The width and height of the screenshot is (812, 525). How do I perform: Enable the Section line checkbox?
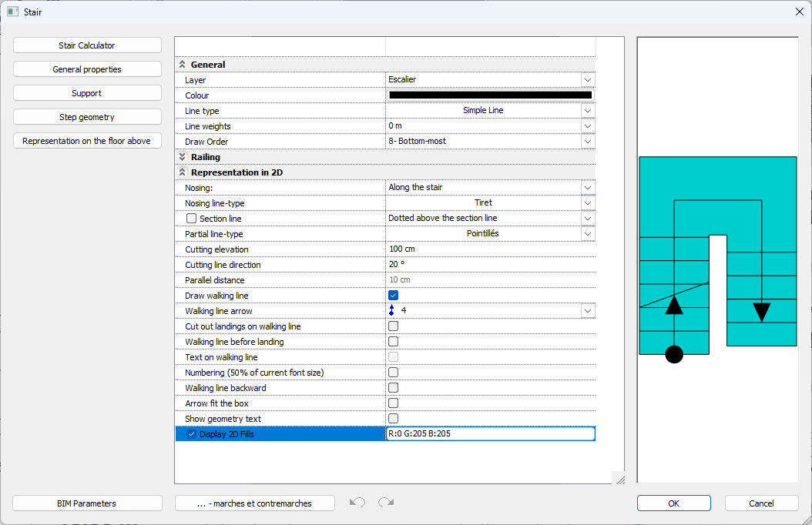pyautogui.click(x=192, y=219)
